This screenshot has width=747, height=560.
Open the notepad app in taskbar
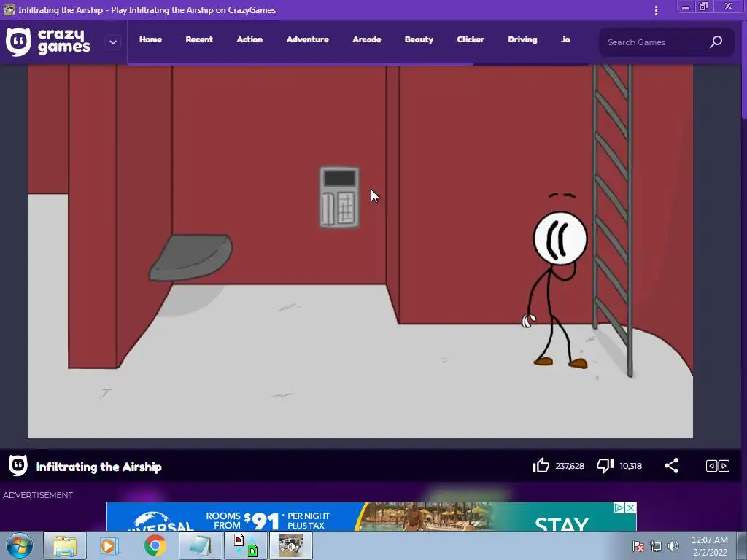pos(201,545)
